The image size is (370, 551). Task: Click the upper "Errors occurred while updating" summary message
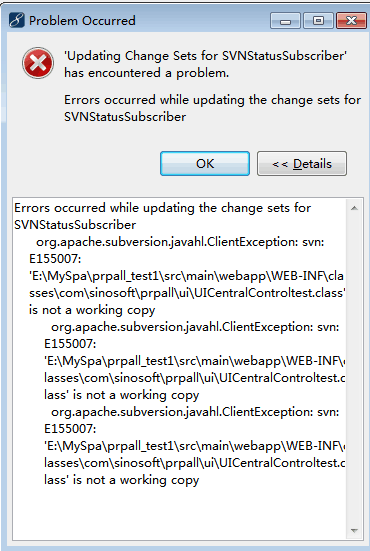[x=212, y=108]
